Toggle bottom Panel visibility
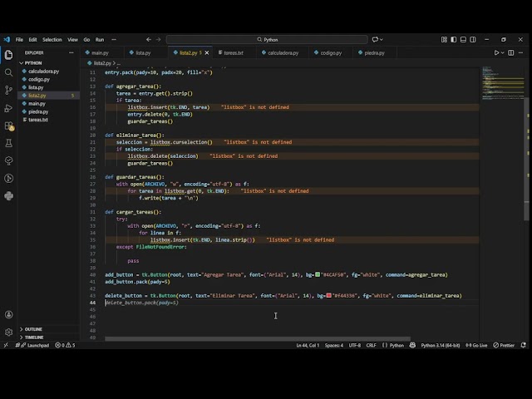Image resolution: width=532 pixels, height=399 pixels. pos(463,39)
